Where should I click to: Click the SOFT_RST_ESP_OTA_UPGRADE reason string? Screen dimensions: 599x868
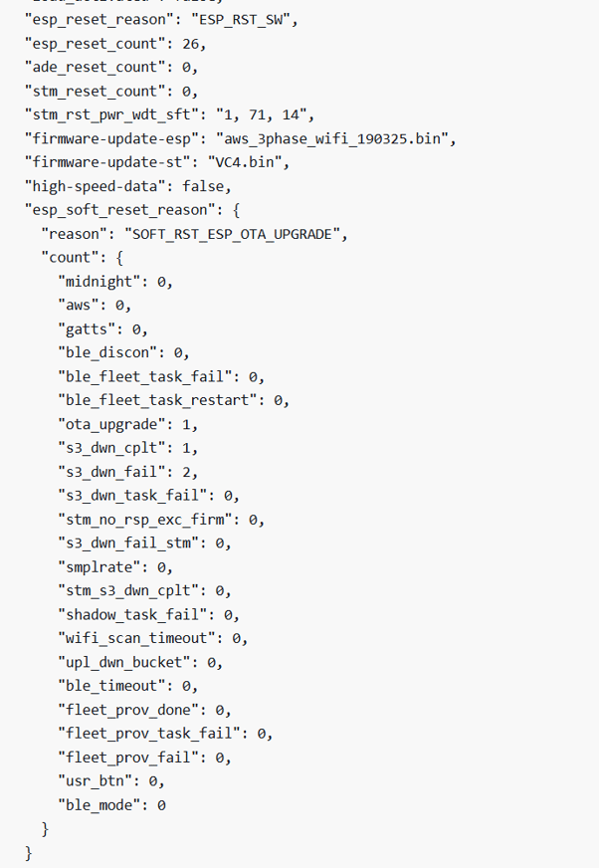(x=232, y=235)
